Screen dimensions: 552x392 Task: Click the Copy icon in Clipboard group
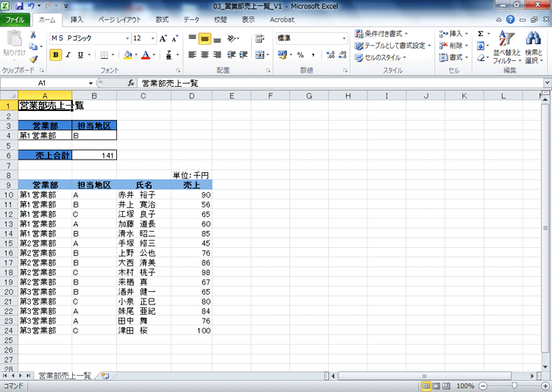click(33, 46)
